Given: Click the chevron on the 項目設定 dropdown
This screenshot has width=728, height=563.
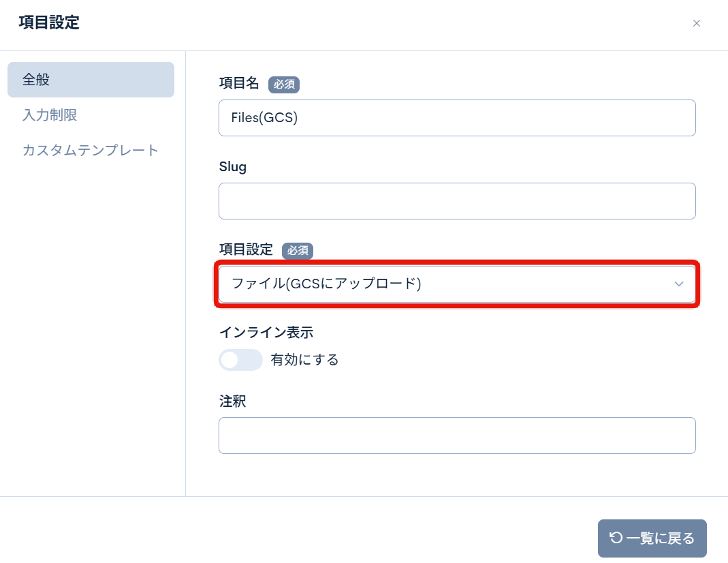Looking at the screenshot, I should (x=678, y=284).
